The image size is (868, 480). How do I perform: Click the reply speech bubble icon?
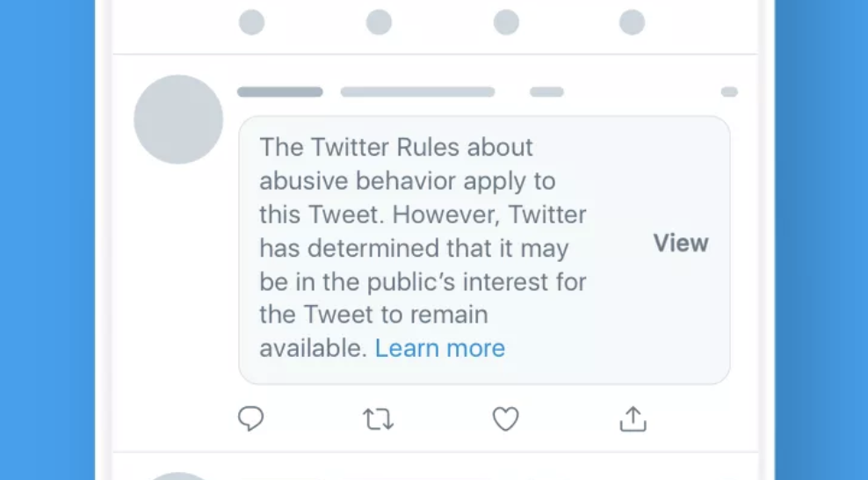(x=251, y=418)
